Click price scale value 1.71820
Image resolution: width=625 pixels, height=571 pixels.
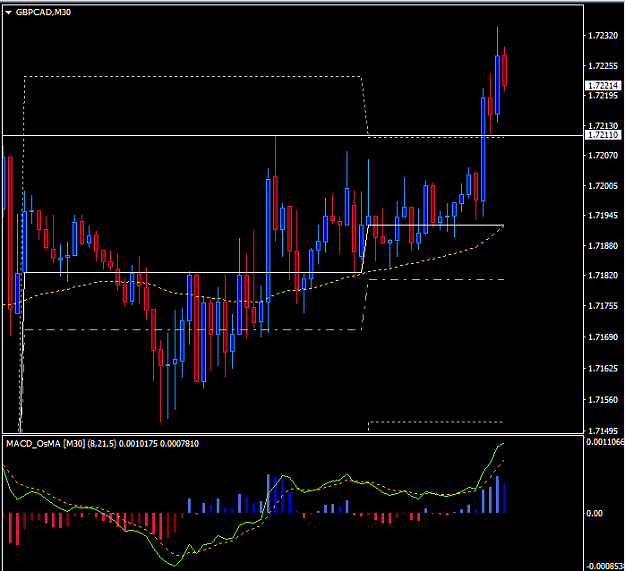(x=603, y=275)
